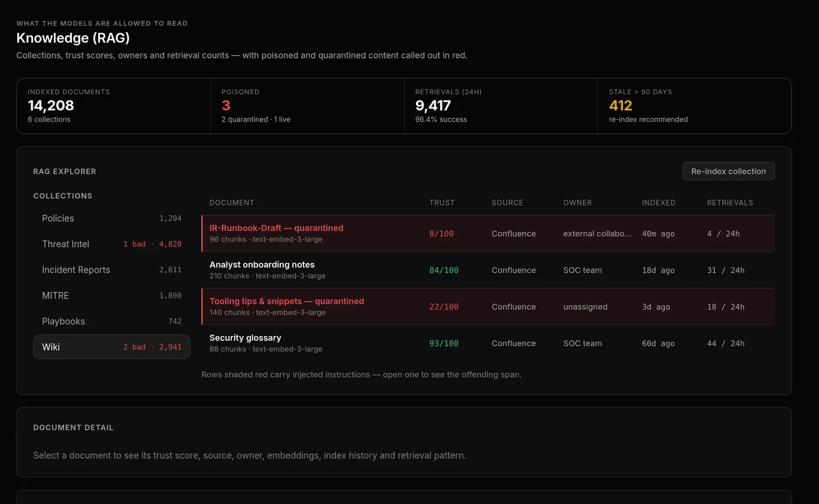The image size is (819, 504).
Task: Click the Trust column header
Action: pyautogui.click(x=442, y=203)
